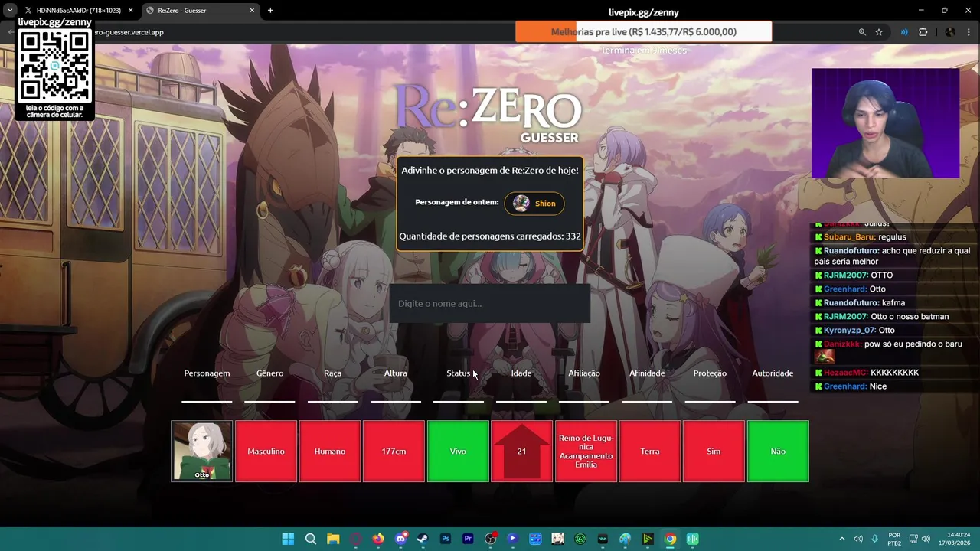Viewport: 980px width, 551px height.
Task: Open yesterday's character Shion chip
Action: [534, 204]
